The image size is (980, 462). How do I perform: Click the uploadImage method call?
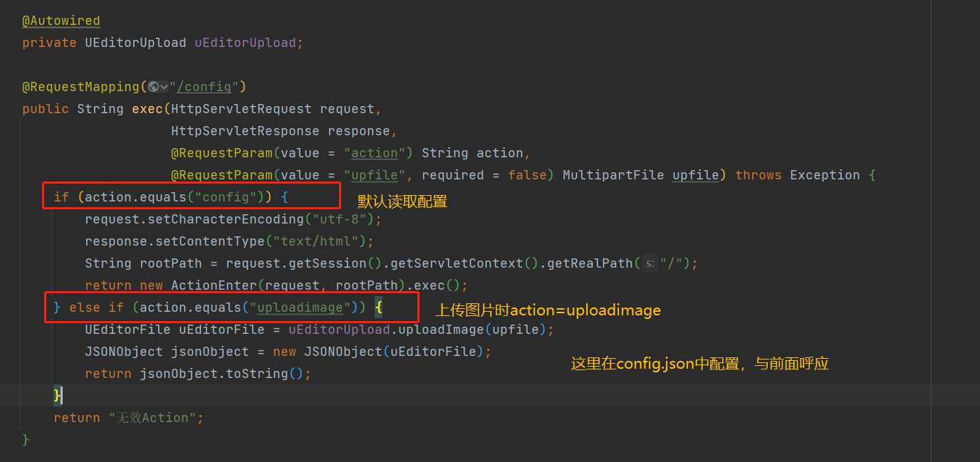(x=441, y=330)
